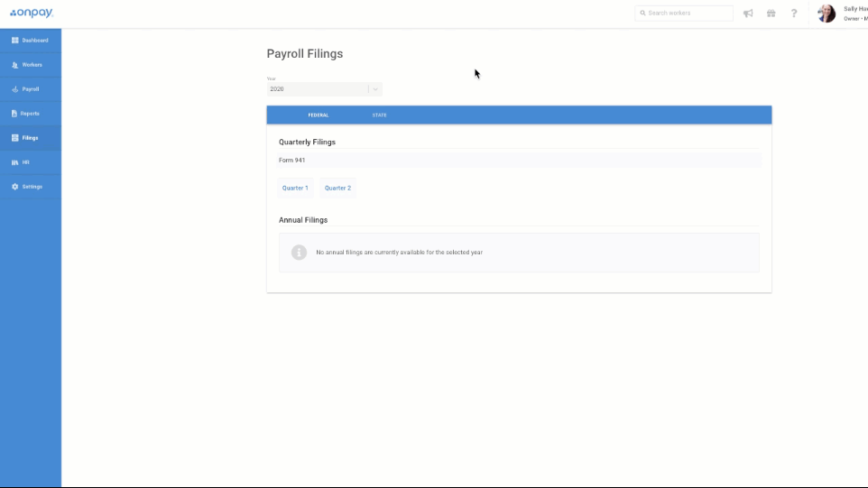Open the Year dropdown showing 2020

325,89
